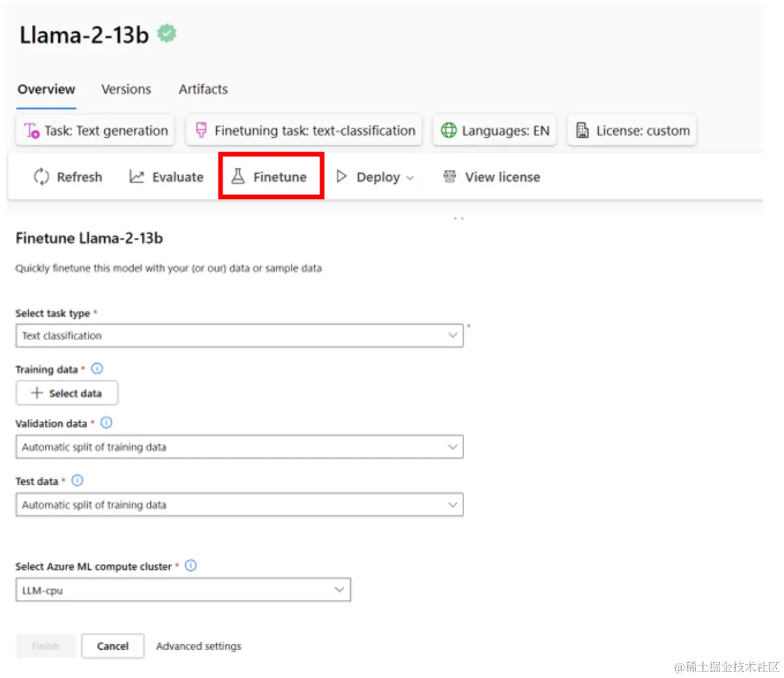The height and width of the screenshot is (678, 784).
Task: Click the Deploy play triangle icon
Action: point(342,177)
